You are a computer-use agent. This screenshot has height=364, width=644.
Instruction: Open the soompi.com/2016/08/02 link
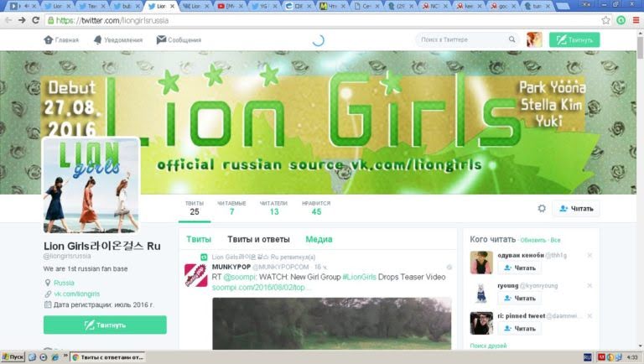coord(260,287)
